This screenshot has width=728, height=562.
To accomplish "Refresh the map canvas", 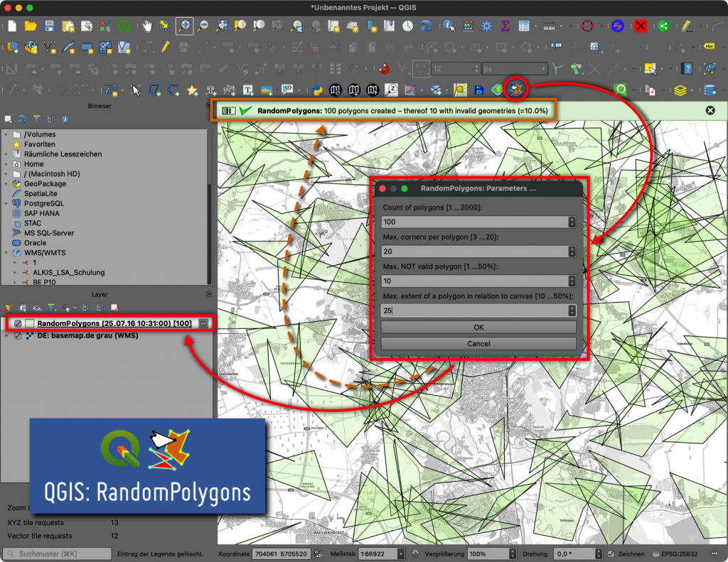I will coord(427,26).
